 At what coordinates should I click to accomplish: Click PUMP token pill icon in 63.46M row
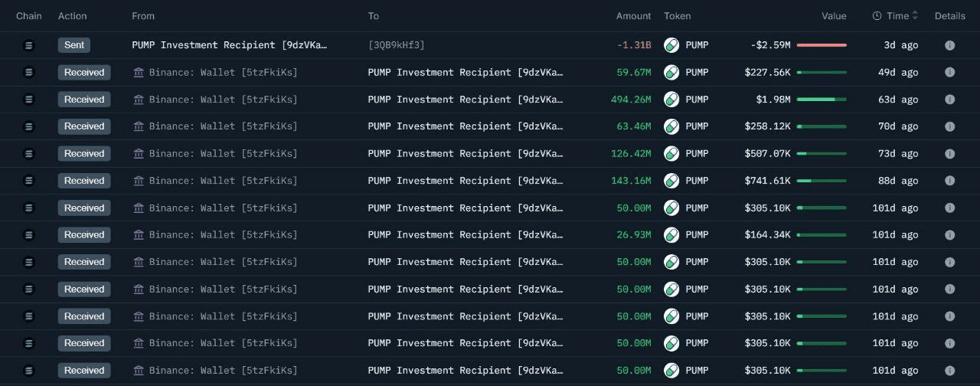671,126
